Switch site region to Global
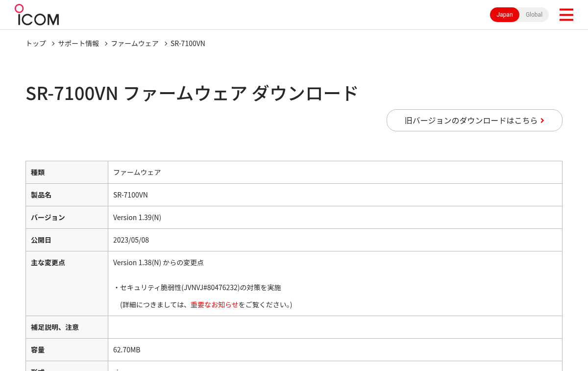The image size is (588, 371). click(534, 15)
